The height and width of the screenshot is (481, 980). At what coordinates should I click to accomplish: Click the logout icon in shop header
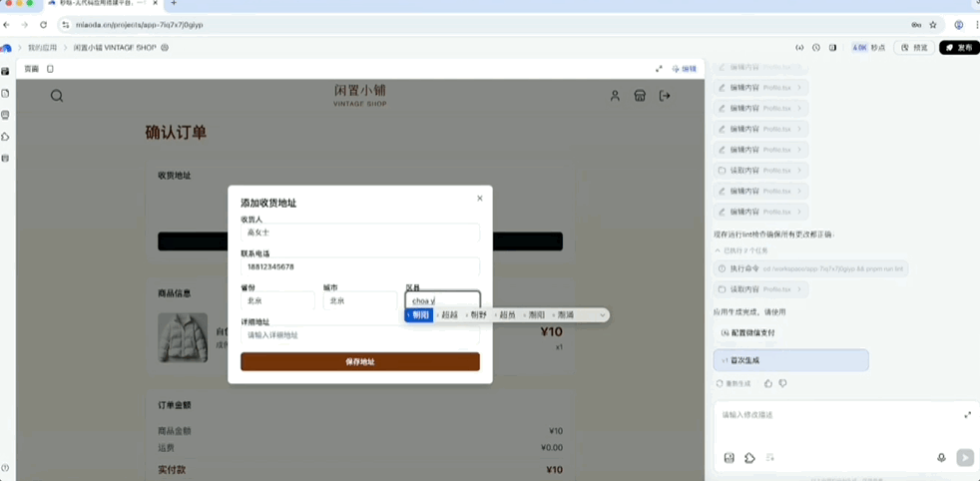coord(666,96)
